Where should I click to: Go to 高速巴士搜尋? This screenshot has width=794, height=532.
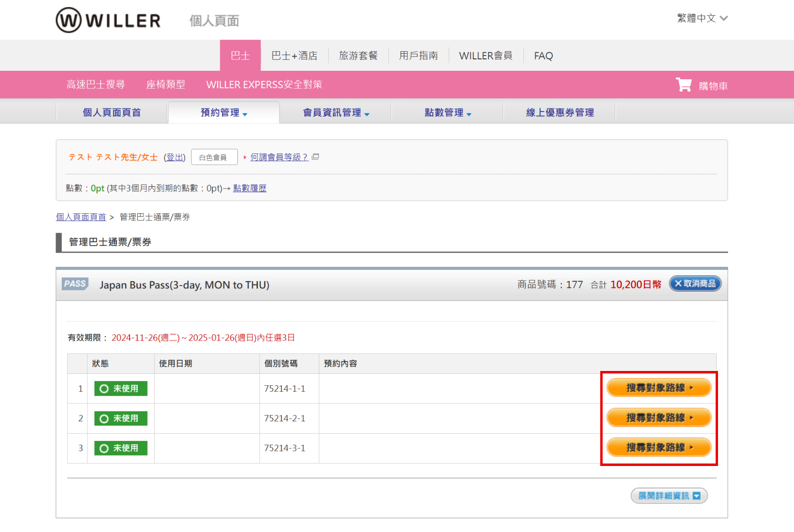(x=95, y=85)
